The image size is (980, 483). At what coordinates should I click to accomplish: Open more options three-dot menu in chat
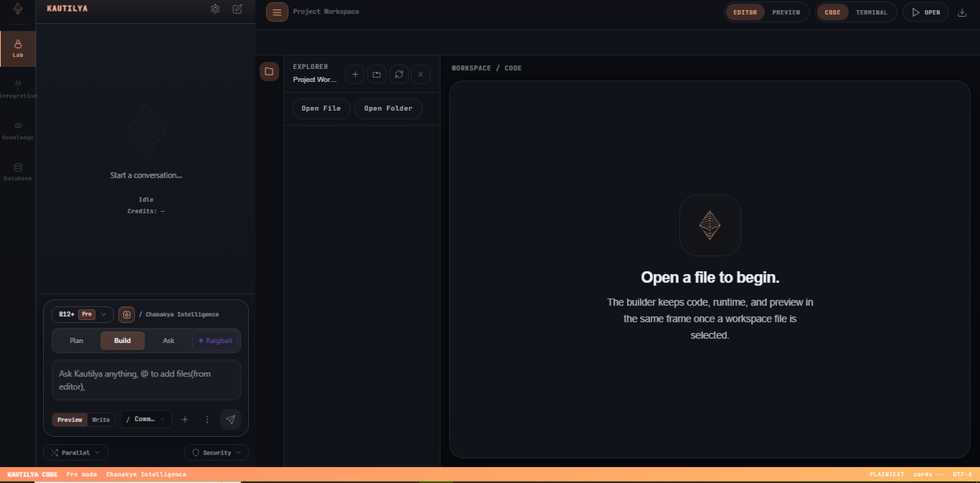click(x=207, y=419)
